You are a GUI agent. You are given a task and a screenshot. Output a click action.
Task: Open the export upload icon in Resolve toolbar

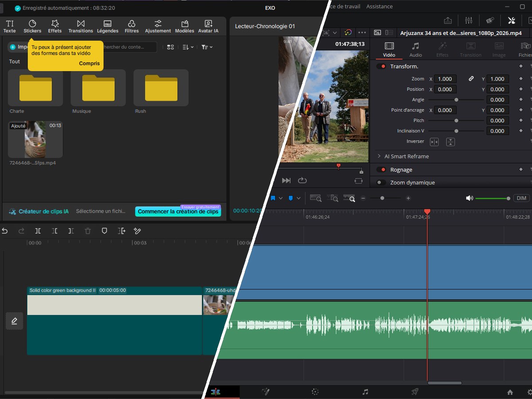448,20
